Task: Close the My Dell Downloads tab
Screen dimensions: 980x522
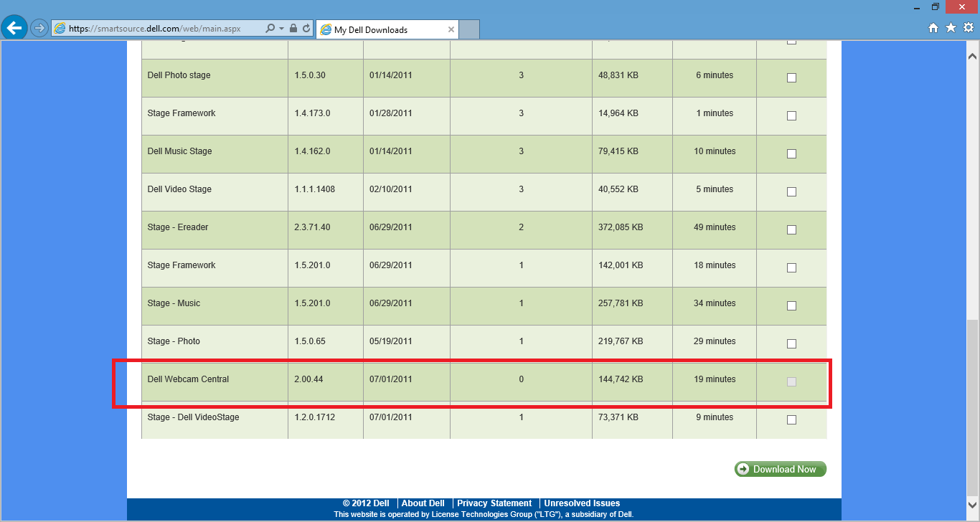Action: (x=451, y=29)
